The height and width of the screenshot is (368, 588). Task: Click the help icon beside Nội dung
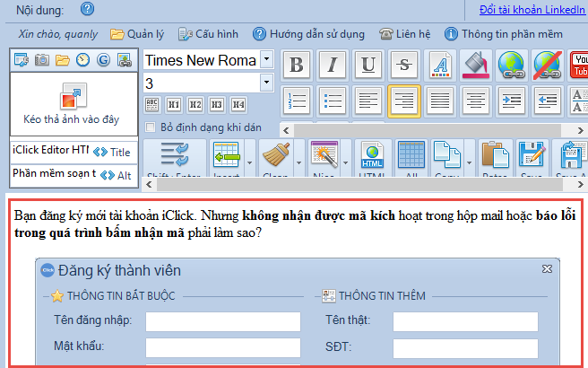(87, 9)
